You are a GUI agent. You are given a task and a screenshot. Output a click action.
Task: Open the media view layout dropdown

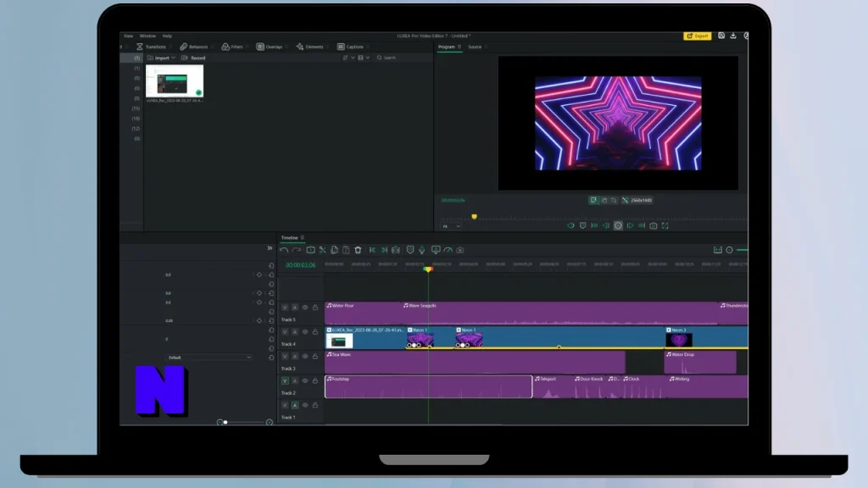(364, 58)
